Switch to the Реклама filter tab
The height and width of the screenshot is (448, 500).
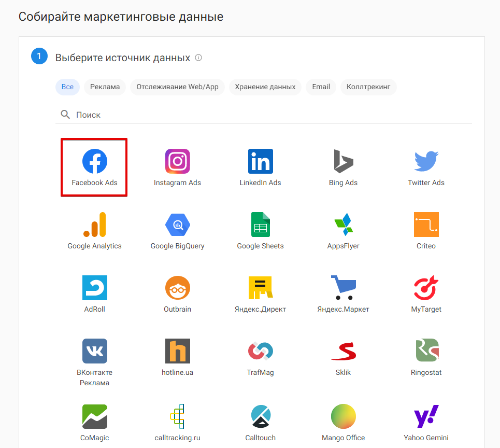(105, 87)
